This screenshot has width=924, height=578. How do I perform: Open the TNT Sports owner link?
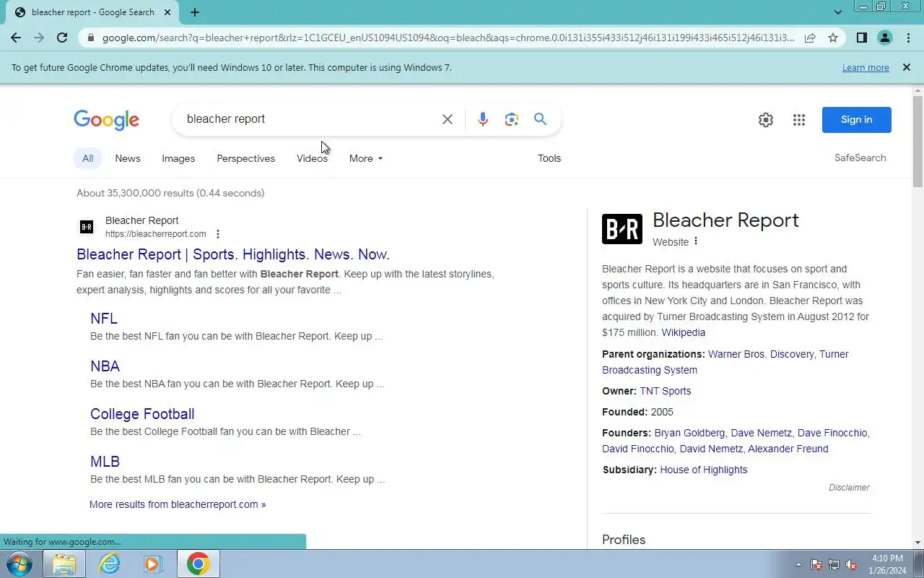[x=666, y=391]
